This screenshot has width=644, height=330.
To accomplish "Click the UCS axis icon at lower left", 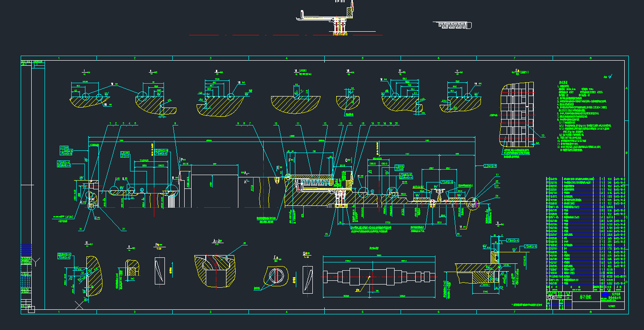I will tap(36, 262).
